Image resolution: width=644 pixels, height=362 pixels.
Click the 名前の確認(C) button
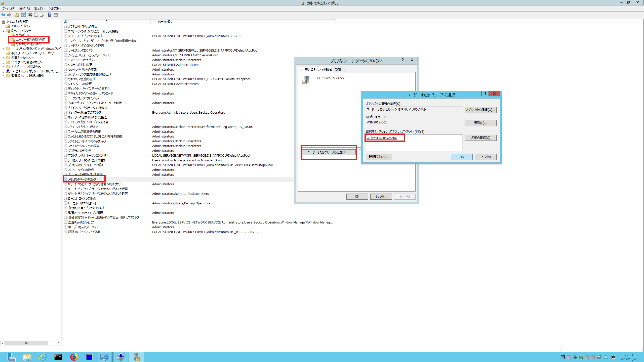(480, 138)
